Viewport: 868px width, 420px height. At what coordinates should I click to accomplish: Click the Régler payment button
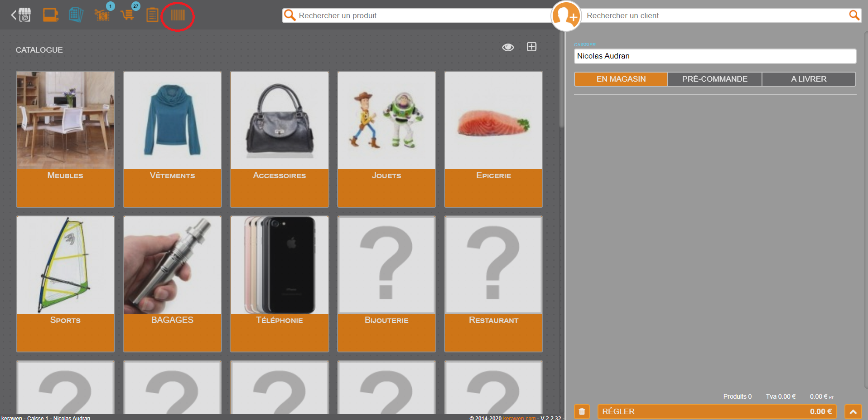point(717,411)
